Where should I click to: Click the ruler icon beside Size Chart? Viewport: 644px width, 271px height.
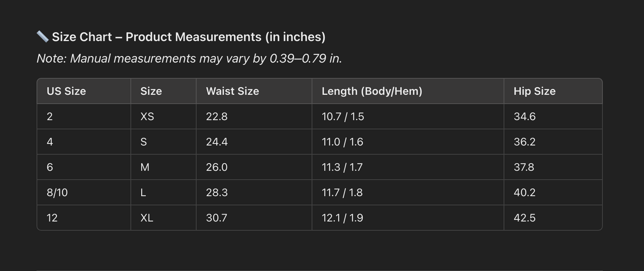coord(42,36)
